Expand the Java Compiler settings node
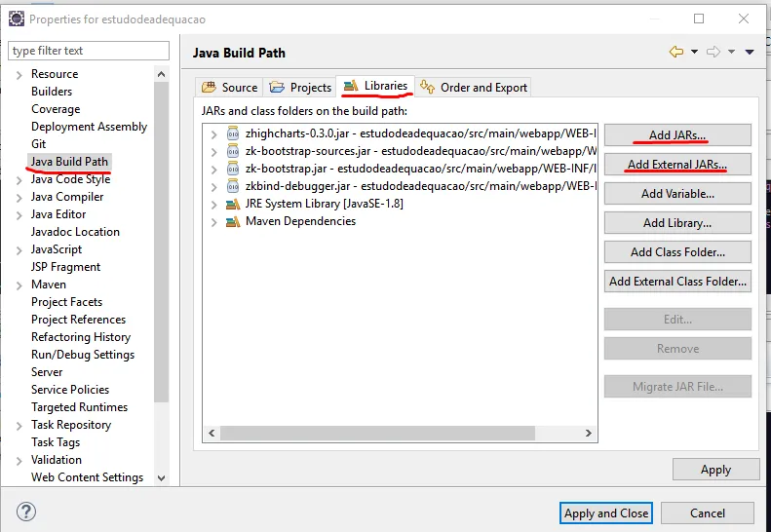Screen dimensions: 771x532 (19, 198)
